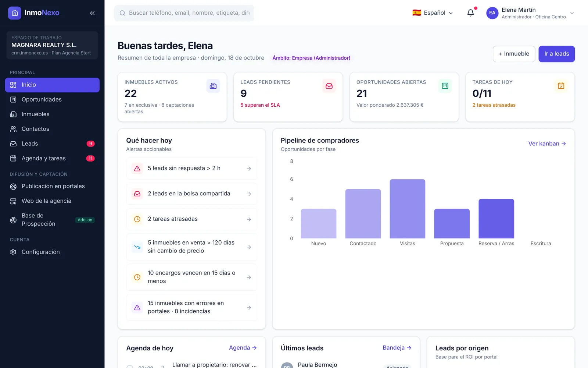Click the Oportunidades abiertas kanban icon

(x=445, y=86)
